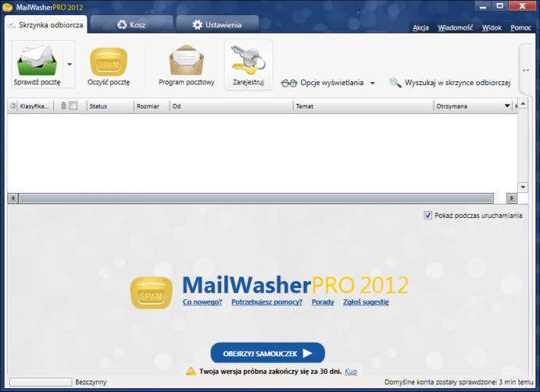Click the sort arrow in the Otrzymana header
540x392 pixels.
[x=507, y=106]
